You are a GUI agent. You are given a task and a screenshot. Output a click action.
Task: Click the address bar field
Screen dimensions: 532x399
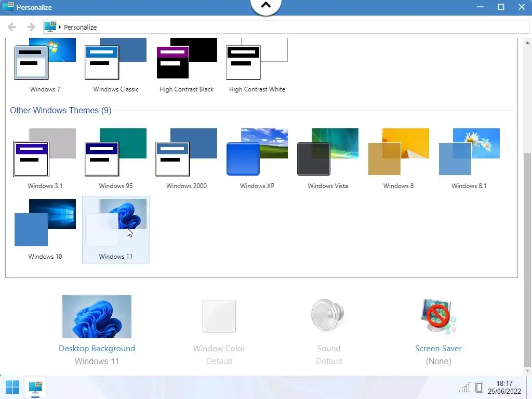click(x=286, y=27)
